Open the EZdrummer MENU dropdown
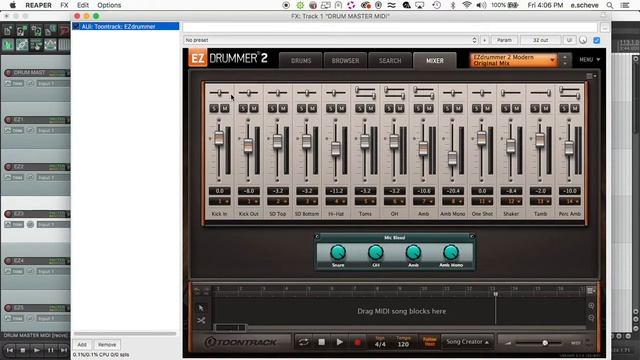The width and height of the screenshot is (640, 360). click(590, 60)
